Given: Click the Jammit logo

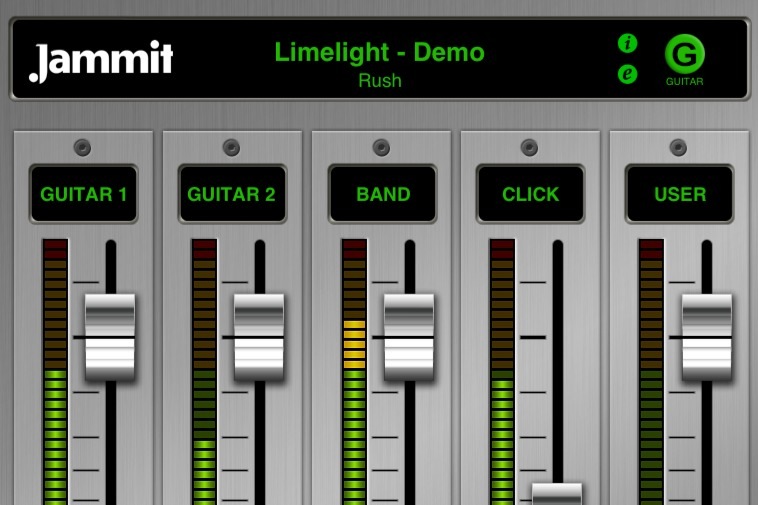Looking at the screenshot, I should click(x=101, y=61).
